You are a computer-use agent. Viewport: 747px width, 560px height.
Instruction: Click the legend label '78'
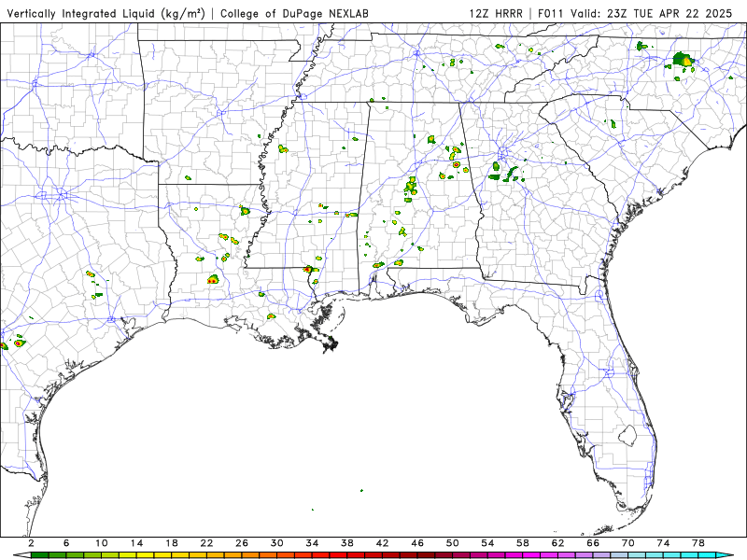(698, 543)
